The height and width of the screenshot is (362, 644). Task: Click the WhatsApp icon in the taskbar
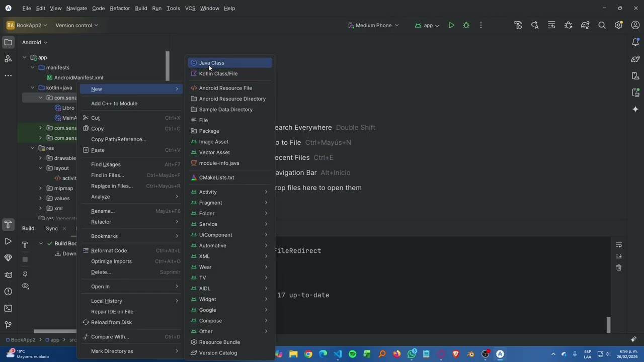tap(412, 354)
